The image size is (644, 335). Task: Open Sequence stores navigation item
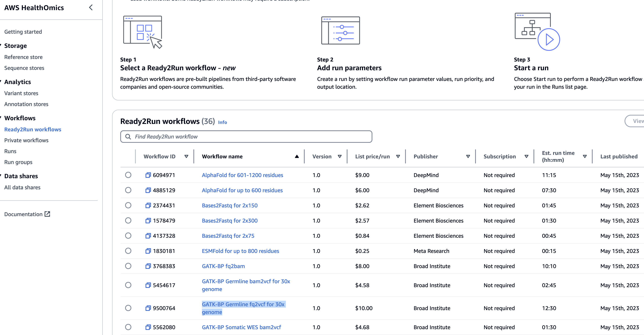[24, 68]
